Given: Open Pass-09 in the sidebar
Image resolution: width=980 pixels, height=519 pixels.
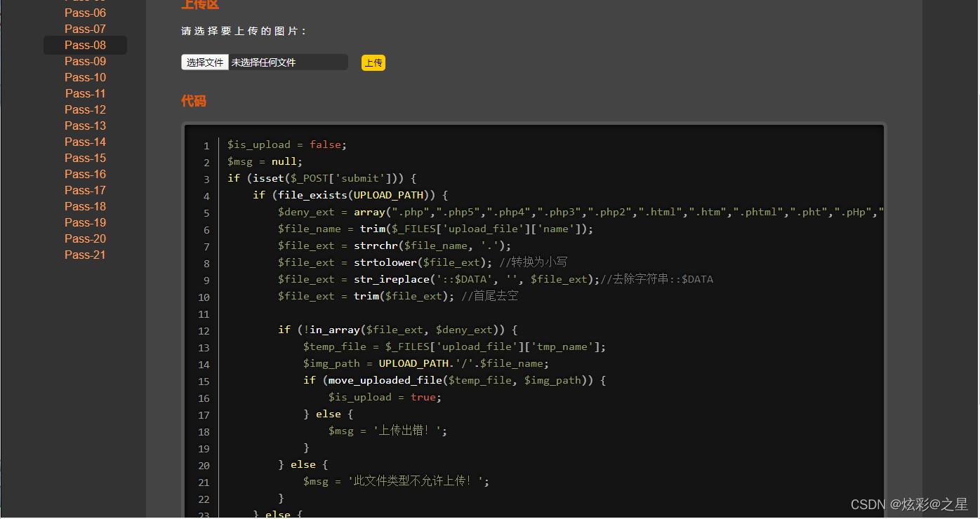Looking at the screenshot, I should [x=85, y=61].
